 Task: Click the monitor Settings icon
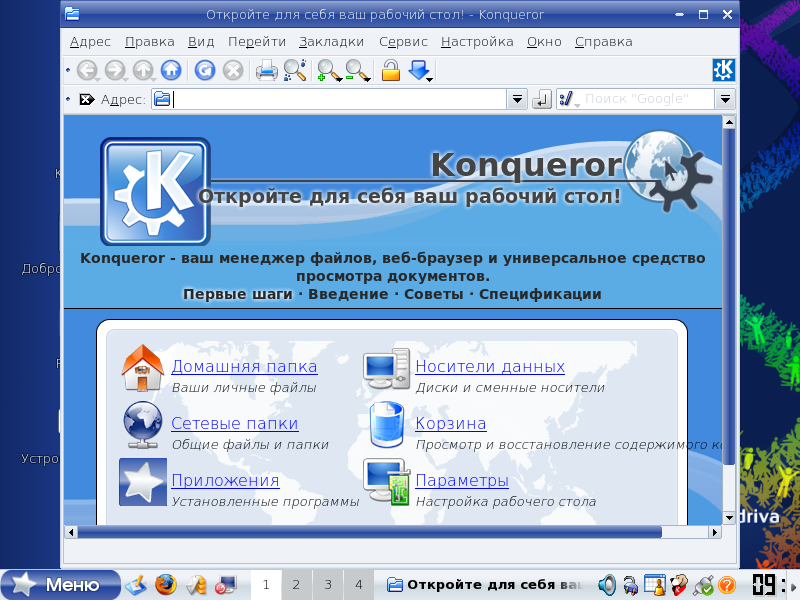click(x=387, y=482)
